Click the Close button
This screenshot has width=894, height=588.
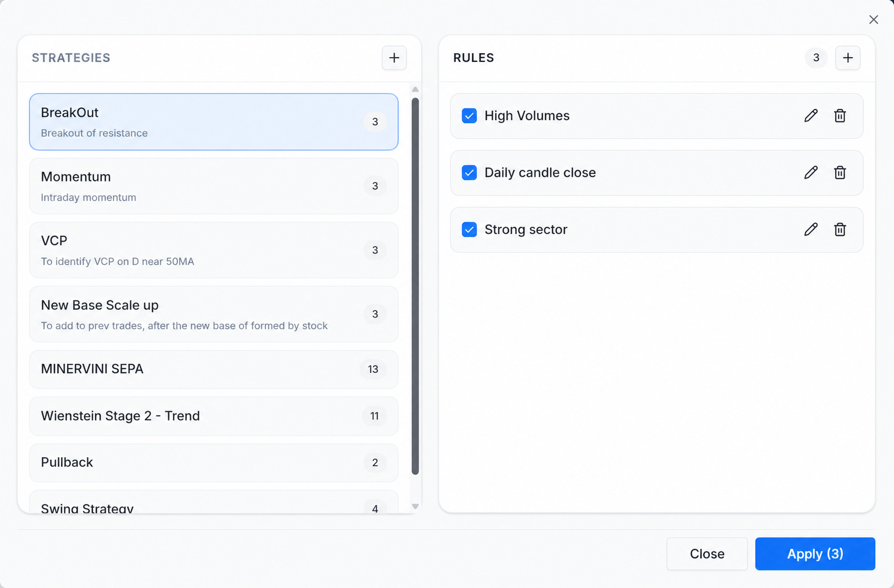(x=707, y=554)
